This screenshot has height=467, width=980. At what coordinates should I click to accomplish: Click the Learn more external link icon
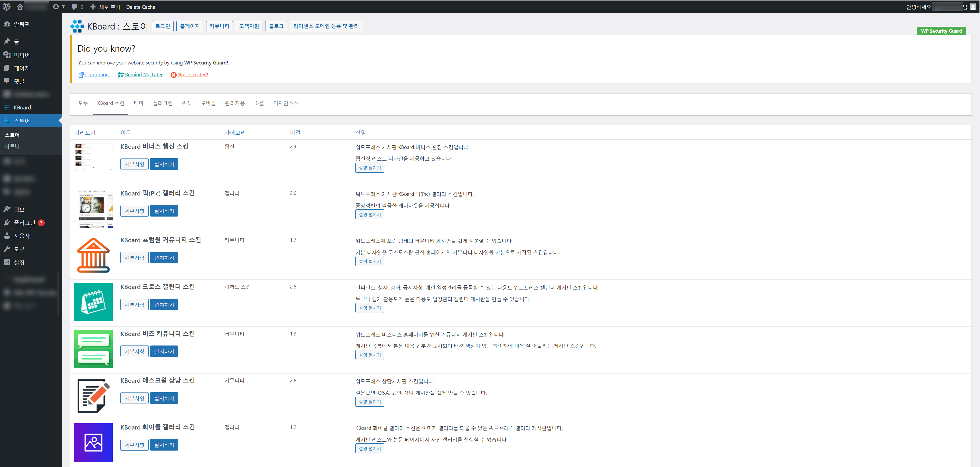click(81, 75)
